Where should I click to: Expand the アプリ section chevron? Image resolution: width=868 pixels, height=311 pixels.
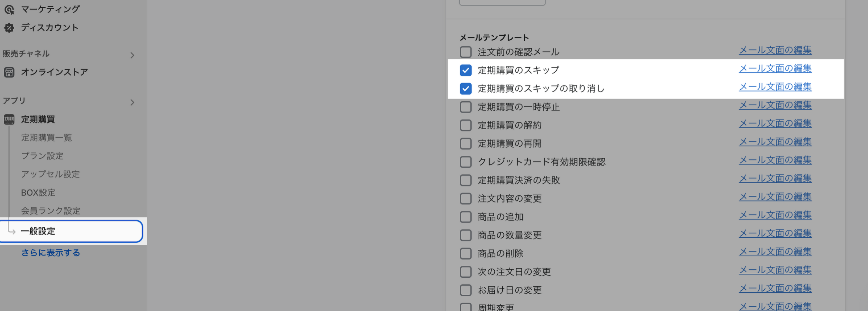pyautogui.click(x=132, y=103)
